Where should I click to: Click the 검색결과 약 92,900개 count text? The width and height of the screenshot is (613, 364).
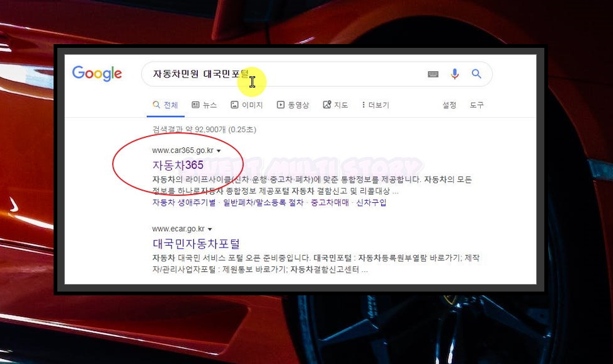(204, 129)
